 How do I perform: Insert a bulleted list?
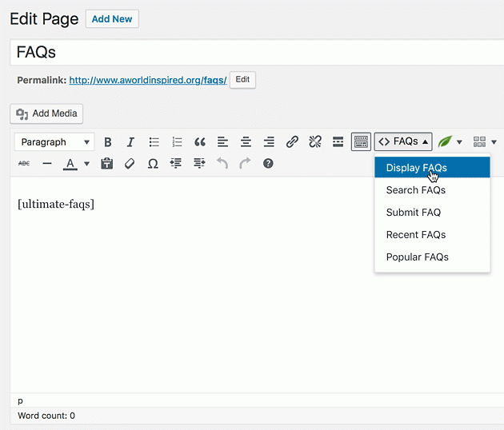click(154, 142)
